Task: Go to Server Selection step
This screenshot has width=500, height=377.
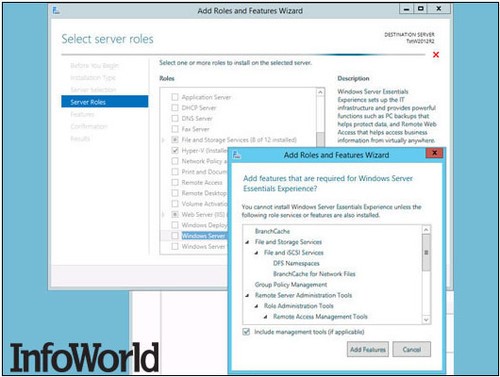Action: 93,90
